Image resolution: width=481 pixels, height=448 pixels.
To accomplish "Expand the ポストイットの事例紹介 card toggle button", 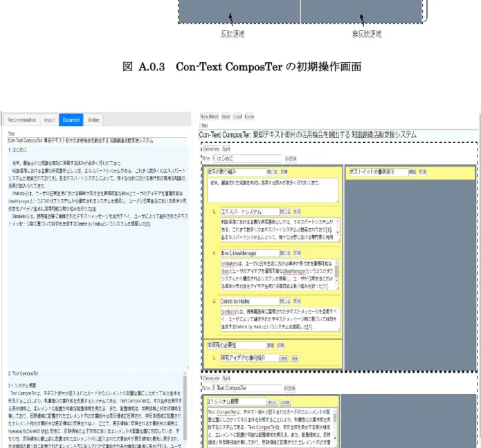I will pyautogui.click(x=412, y=172).
